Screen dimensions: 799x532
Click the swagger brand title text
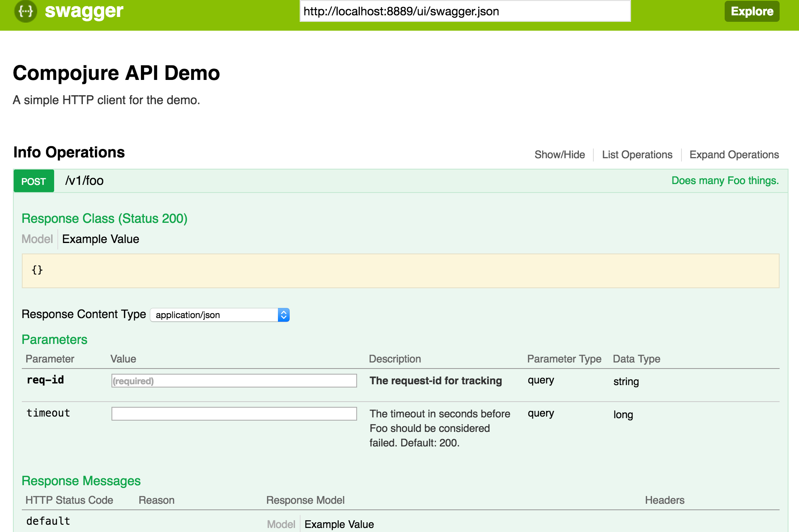point(84,11)
